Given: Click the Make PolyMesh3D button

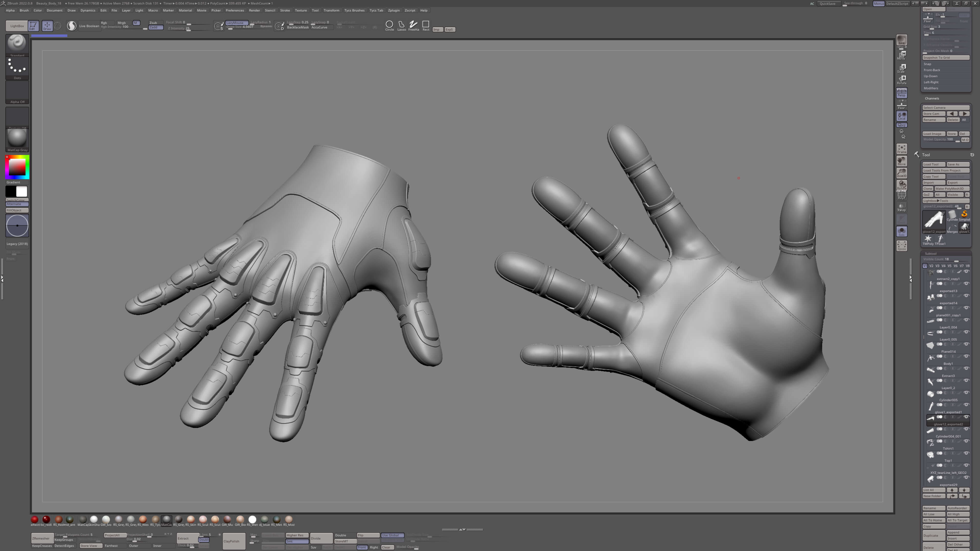Looking at the screenshot, I should click(x=952, y=189).
